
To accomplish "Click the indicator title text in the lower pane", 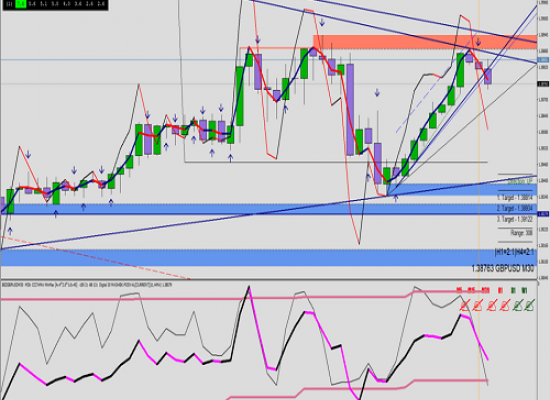I will coord(87,285).
